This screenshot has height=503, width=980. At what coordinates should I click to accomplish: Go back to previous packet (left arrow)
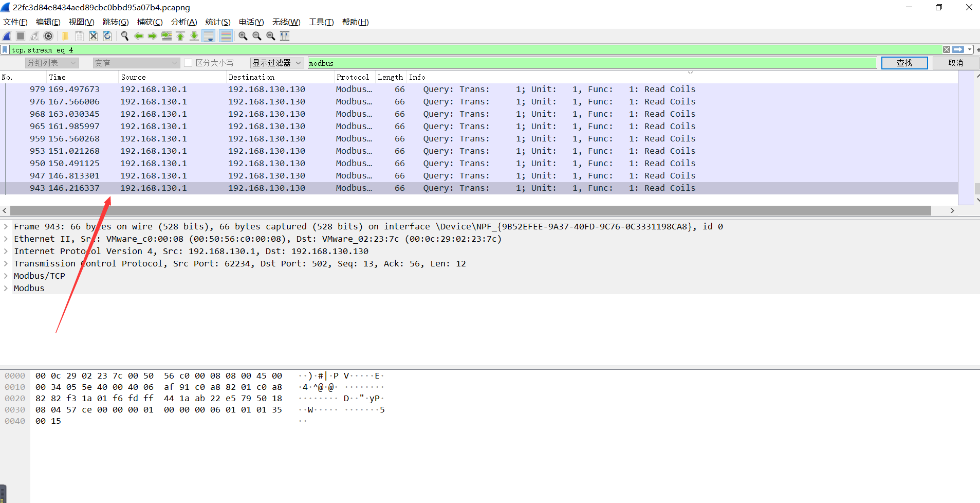tap(139, 36)
